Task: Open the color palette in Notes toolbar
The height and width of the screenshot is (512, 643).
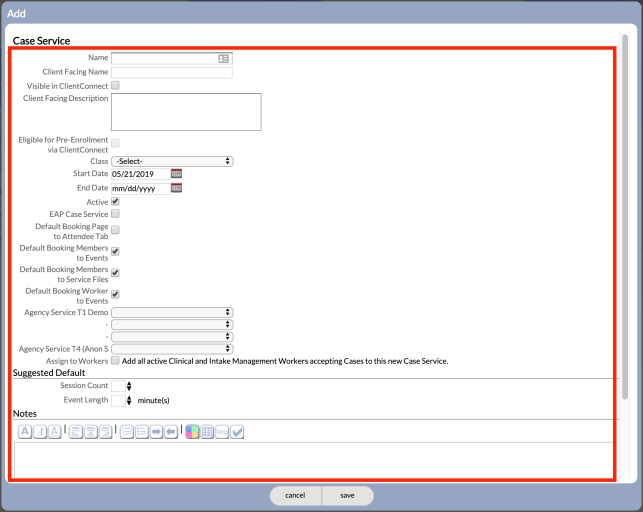Action: (192, 432)
